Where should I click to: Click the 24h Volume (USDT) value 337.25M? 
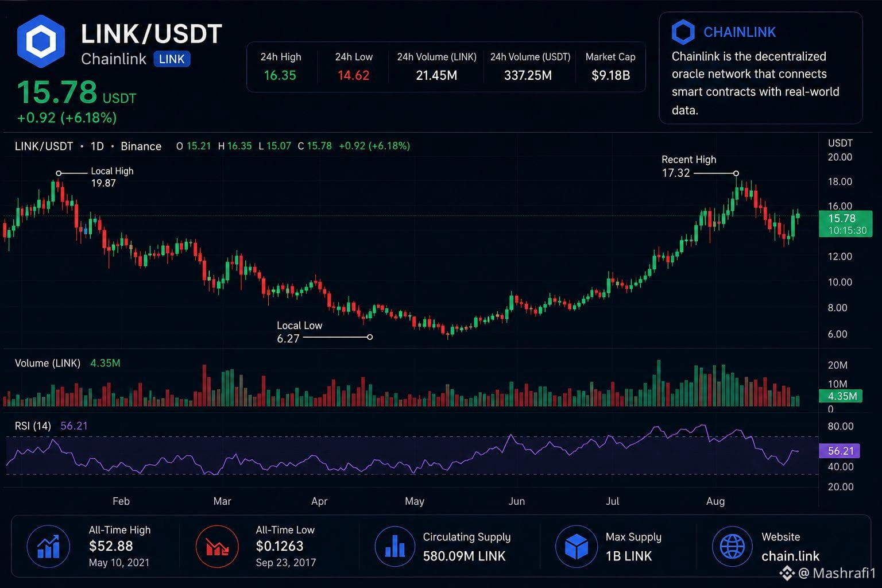tap(528, 75)
